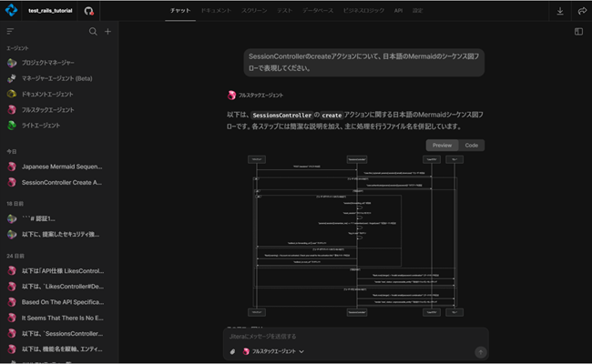Toggle the right side panel icon
Screen dimensions: 592x364
(578, 31)
